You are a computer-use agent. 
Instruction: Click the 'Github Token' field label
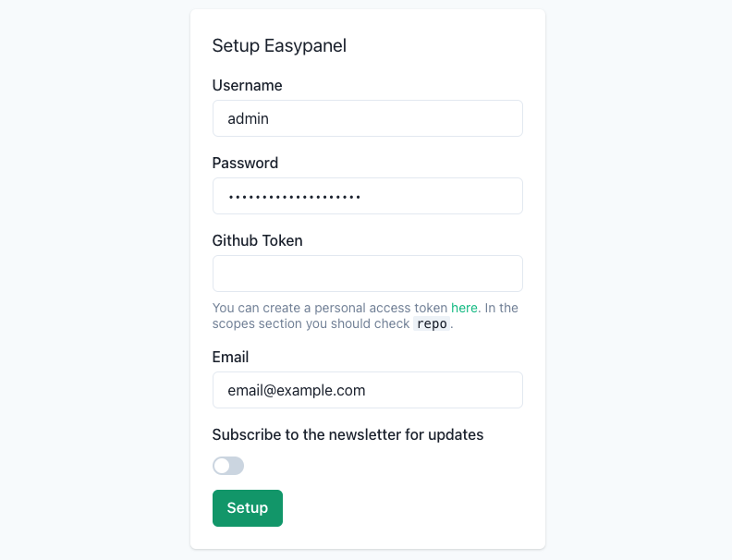click(x=257, y=240)
